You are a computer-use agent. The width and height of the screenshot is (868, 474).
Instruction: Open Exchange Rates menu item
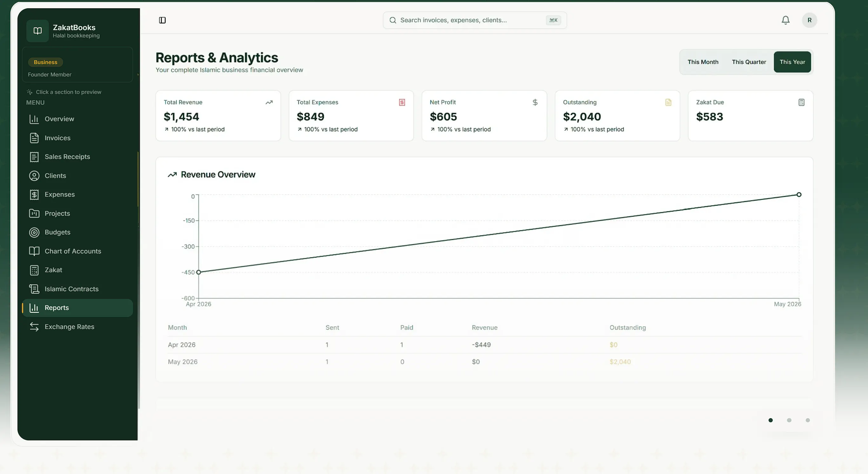tap(77, 326)
